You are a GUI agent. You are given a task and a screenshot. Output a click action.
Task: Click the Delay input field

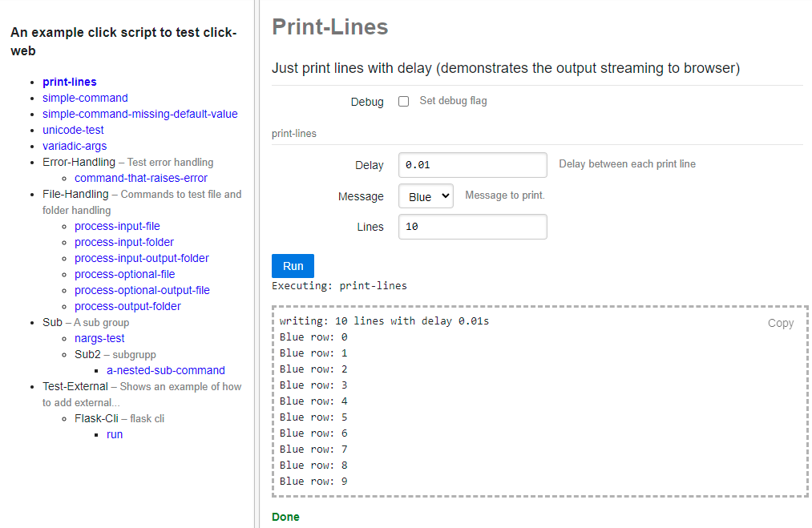coord(472,165)
